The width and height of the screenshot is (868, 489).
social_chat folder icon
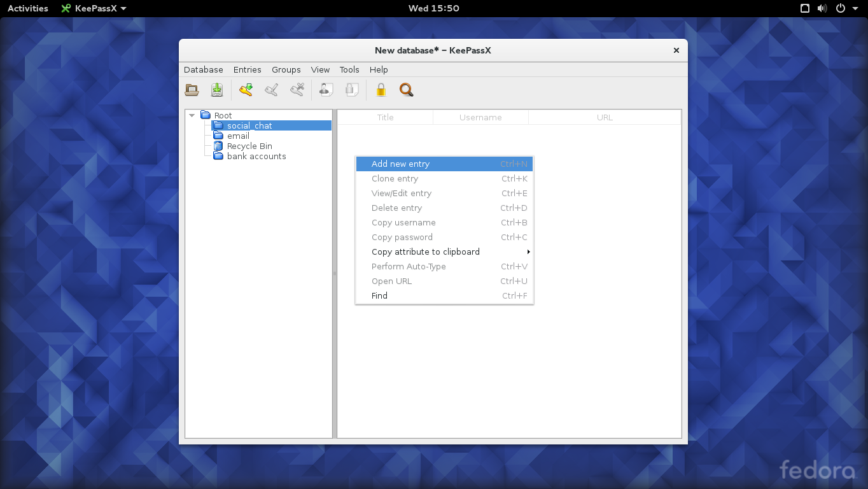218,125
